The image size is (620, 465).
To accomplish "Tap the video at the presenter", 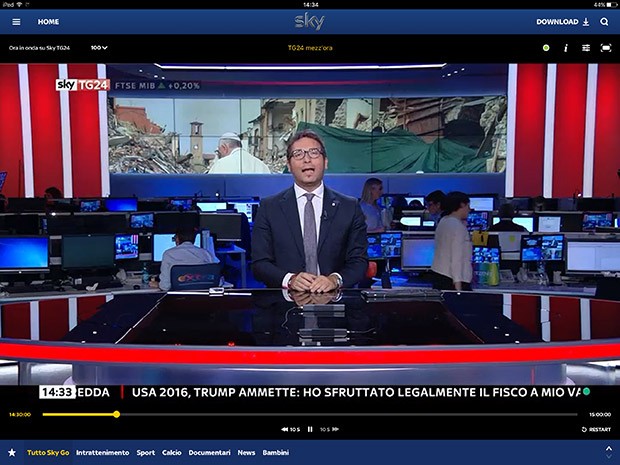I will pos(310,214).
